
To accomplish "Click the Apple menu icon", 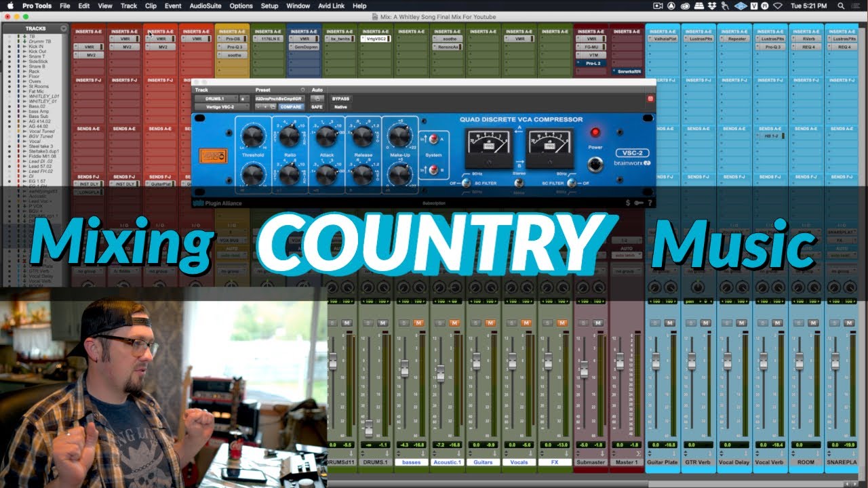I will (10, 5).
